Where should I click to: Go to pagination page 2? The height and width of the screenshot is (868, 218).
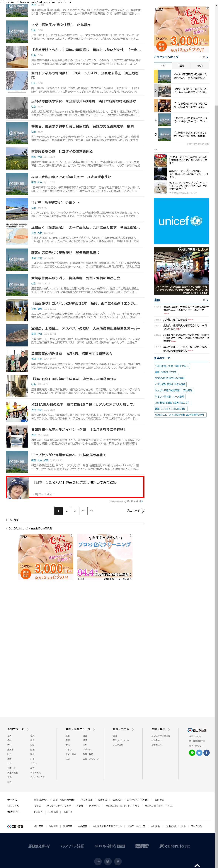click(67, 510)
